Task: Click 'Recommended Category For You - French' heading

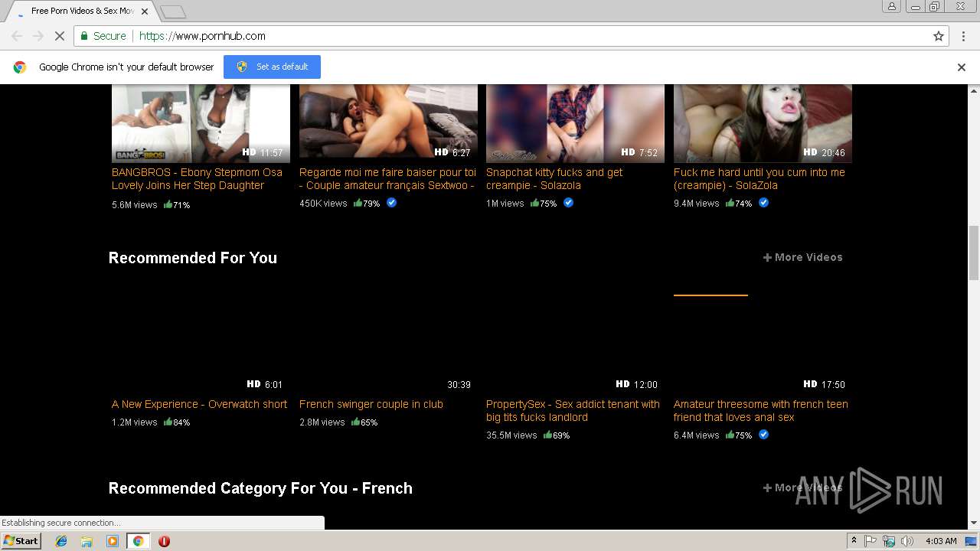Action: [260, 488]
